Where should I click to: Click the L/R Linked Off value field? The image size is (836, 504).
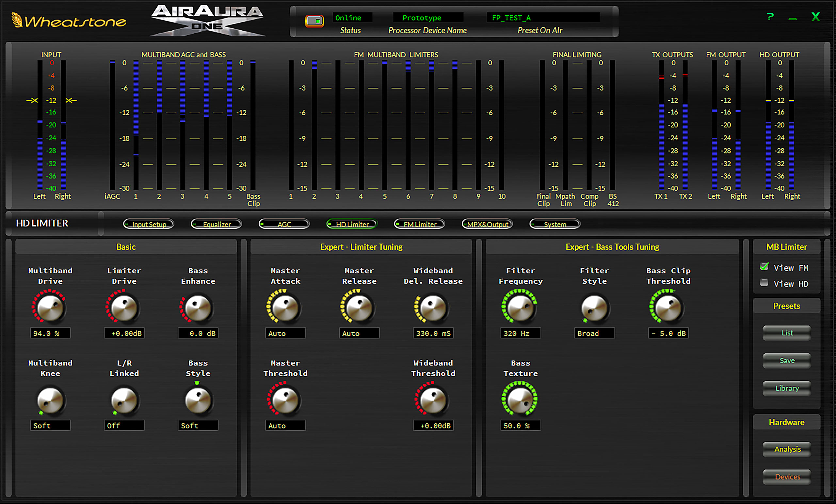click(124, 425)
